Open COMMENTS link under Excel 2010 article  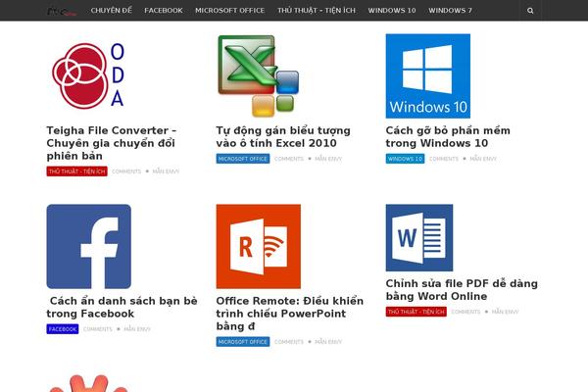tap(289, 159)
